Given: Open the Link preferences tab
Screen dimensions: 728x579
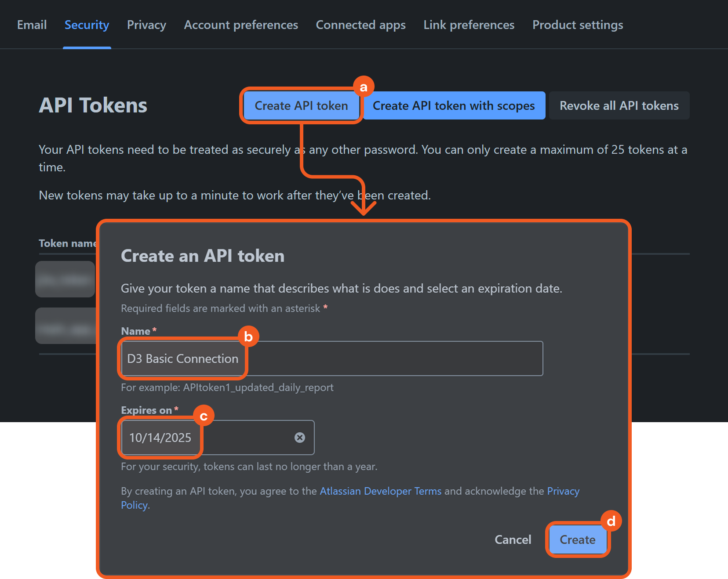Looking at the screenshot, I should [469, 25].
